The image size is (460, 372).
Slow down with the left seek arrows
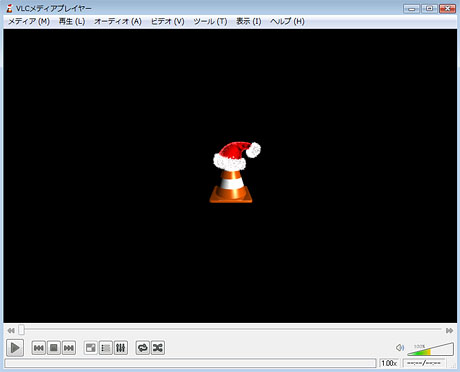(x=11, y=331)
